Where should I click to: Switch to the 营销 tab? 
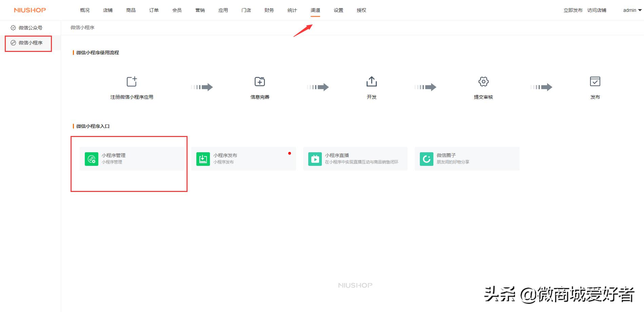200,10
